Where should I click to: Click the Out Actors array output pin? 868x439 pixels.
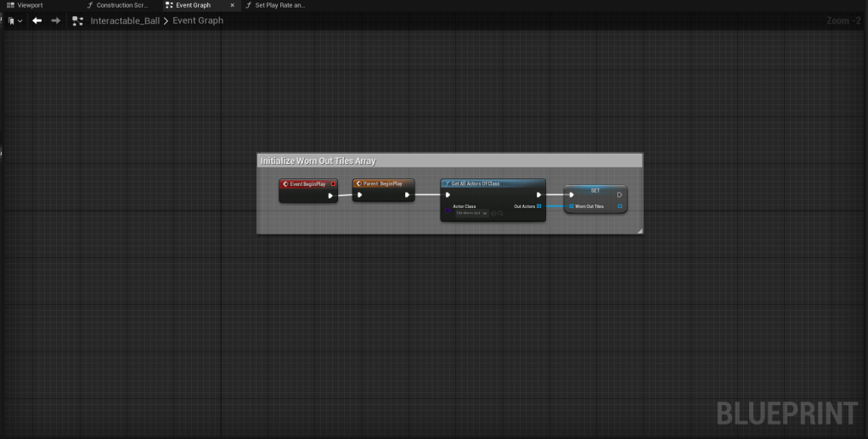pos(538,206)
